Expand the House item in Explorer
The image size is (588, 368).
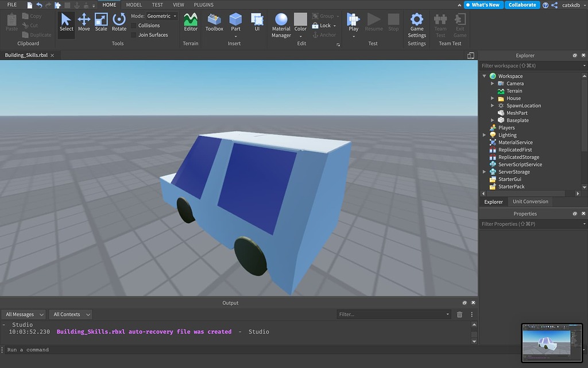(492, 98)
